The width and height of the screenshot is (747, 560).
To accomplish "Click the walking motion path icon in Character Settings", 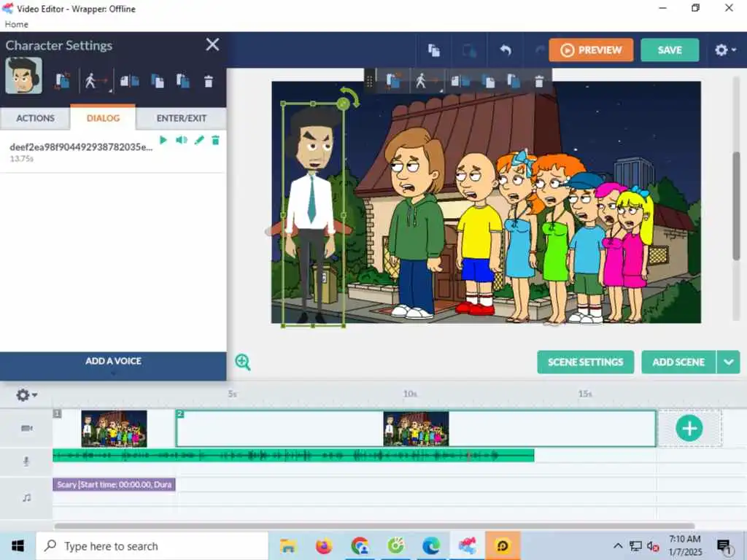I will [x=96, y=82].
